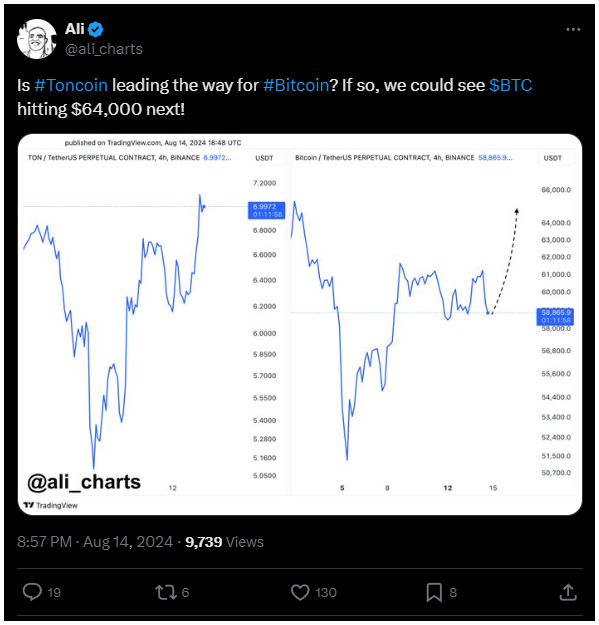Repost this tweet using retweet icon

tap(166, 592)
